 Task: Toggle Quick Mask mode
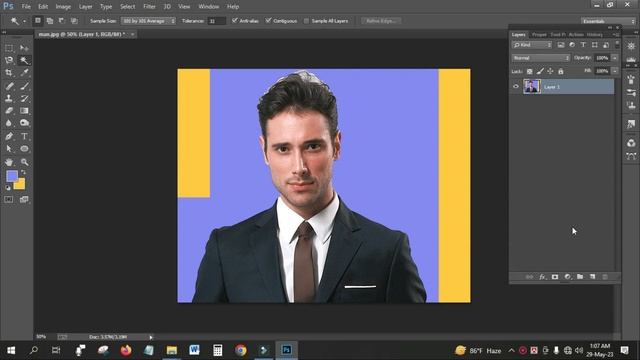tap(9, 200)
